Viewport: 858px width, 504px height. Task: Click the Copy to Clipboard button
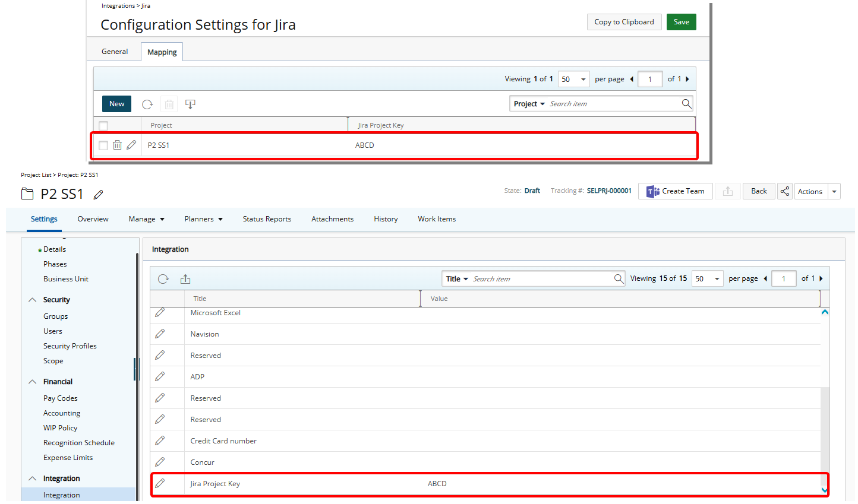tap(624, 21)
